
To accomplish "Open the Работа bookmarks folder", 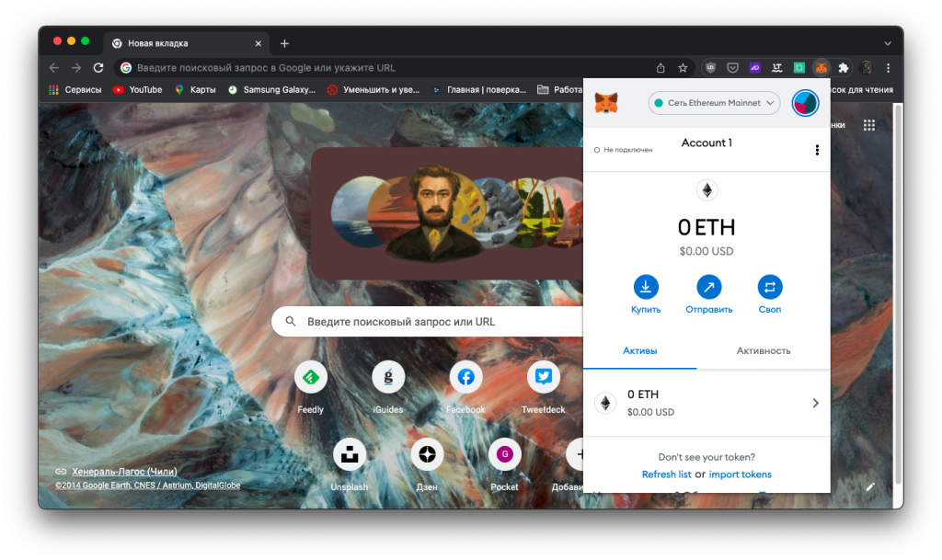I will (560, 89).
